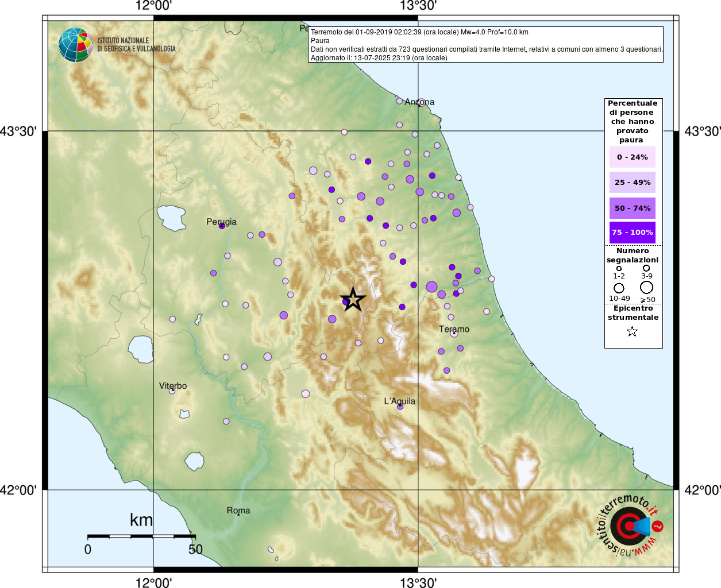Click the INGV globe logo
This screenshot has width=721, height=588.
(75, 45)
